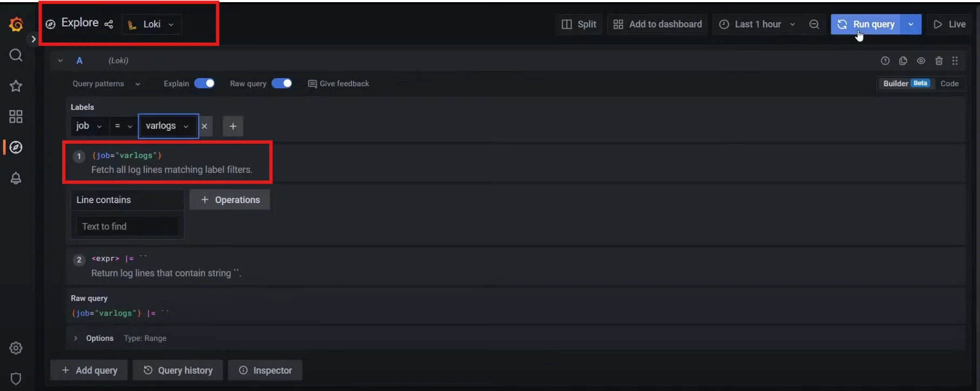This screenshot has width=980, height=391.
Task: Click the share icon next to Explore
Action: tap(108, 24)
